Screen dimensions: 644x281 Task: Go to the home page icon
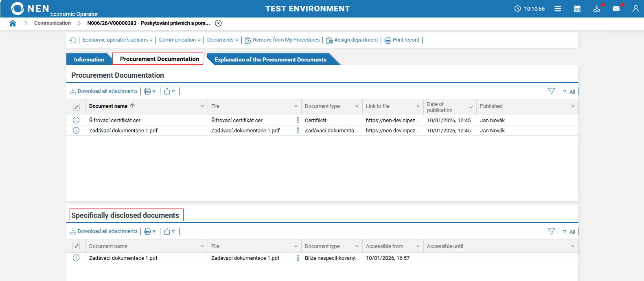(13, 23)
